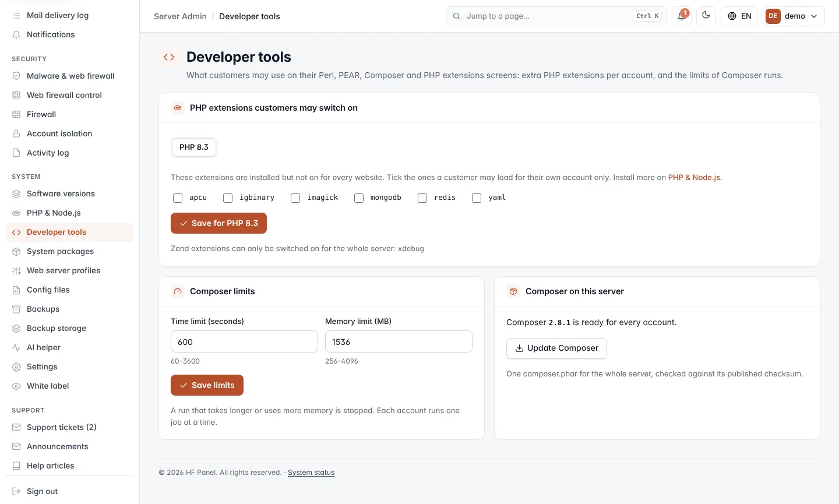Click the System packages box icon
The height and width of the screenshot is (504, 839).
click(x=16, y=251)
